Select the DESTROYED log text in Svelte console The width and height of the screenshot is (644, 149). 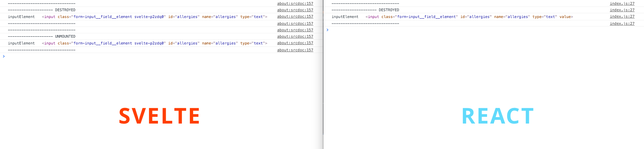pyautogui.click(x=42, y=10)
